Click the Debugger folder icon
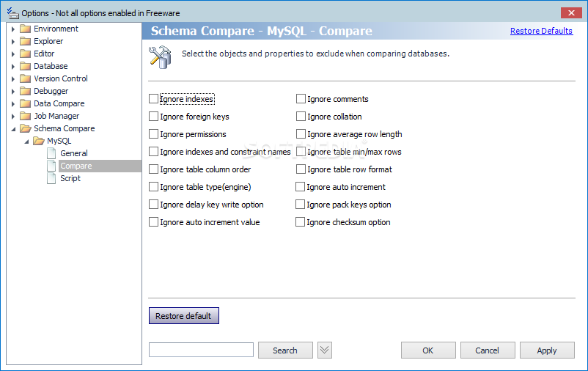 point(25,91)
